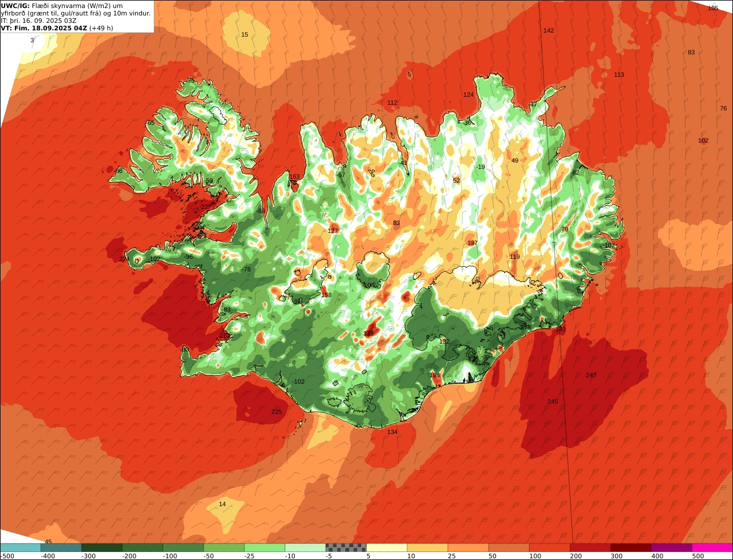Click the 25 to 50 light orange swatch
This screenshot has width=733, height=560.
(x=467, y=547)
